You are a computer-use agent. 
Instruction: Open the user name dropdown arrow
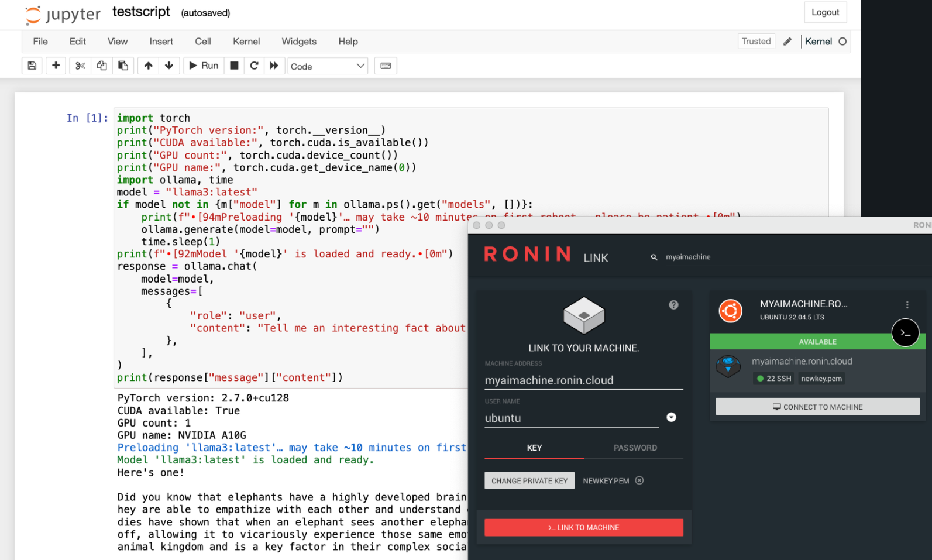pyautogui.click(x=671, y=417)
